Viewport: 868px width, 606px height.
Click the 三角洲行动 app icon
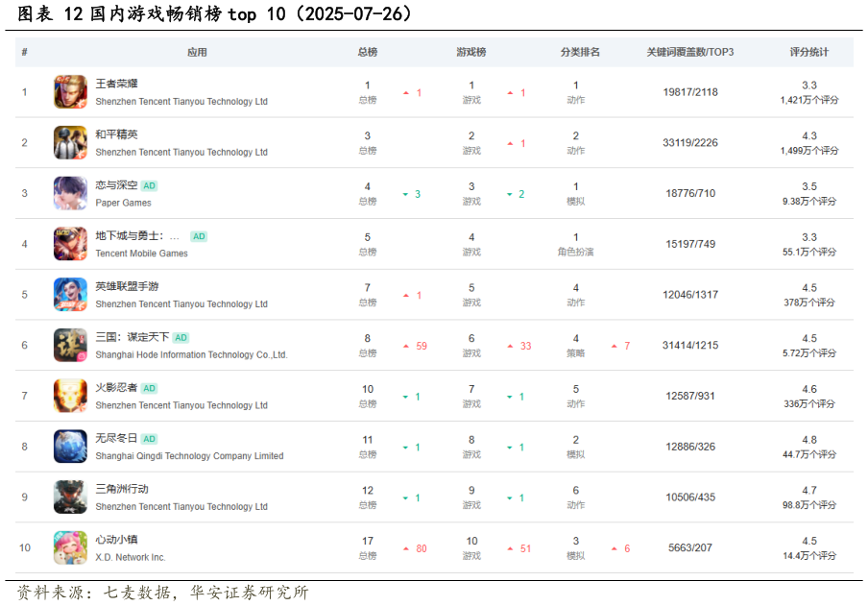69,497
